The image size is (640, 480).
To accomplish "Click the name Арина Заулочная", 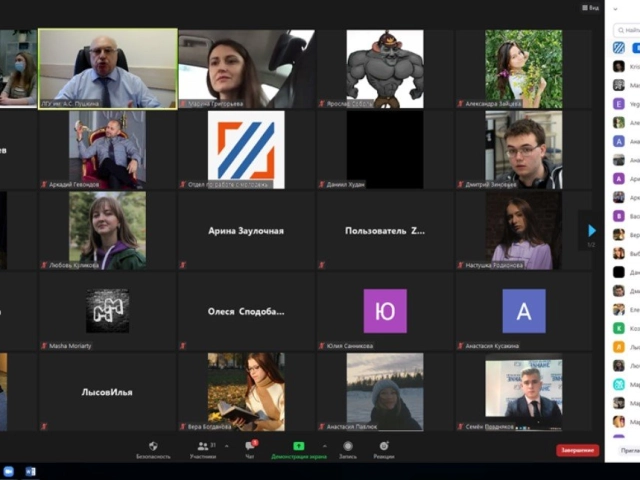I will (246, 231).
